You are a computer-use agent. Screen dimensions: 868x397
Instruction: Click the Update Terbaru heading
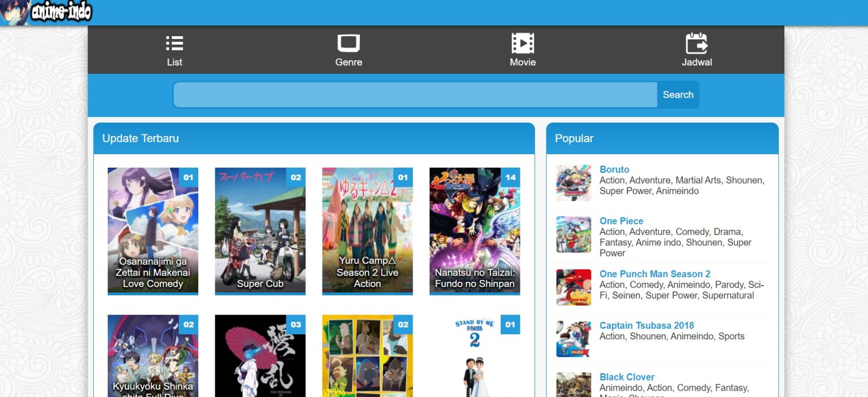coord(140,138)
